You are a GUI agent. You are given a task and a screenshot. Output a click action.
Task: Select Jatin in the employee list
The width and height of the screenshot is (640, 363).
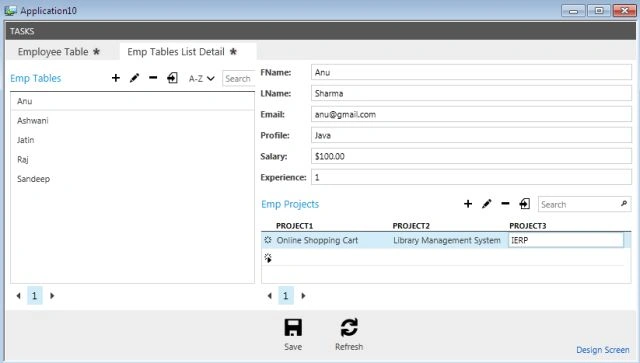132,140
